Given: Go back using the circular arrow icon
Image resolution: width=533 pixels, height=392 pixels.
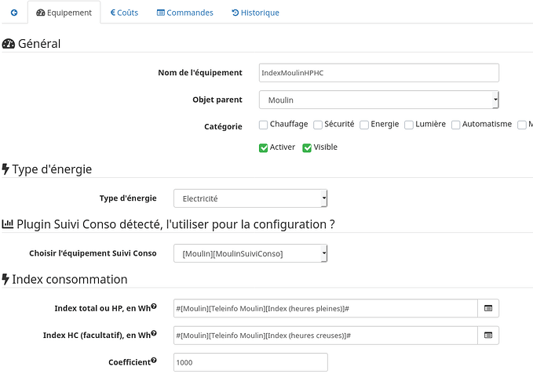Looking at the screenshot, I should pyautogui.click(x=14, y=13).
